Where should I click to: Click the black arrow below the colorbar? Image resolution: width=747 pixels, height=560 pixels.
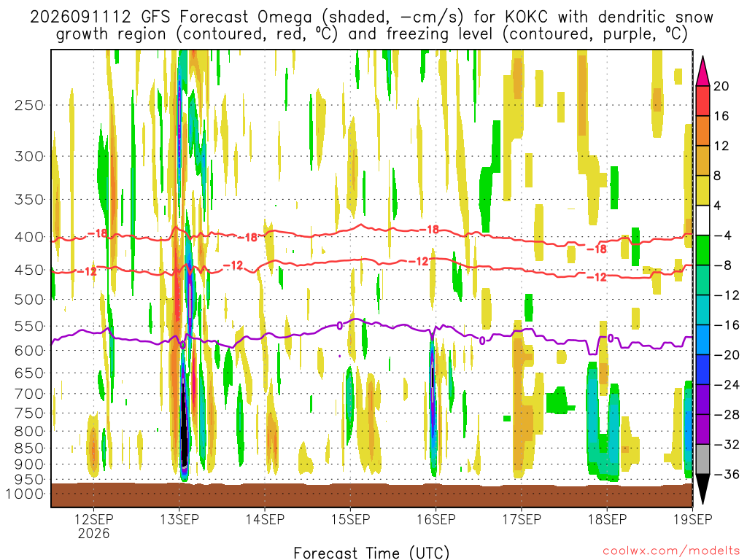[703, 489]
